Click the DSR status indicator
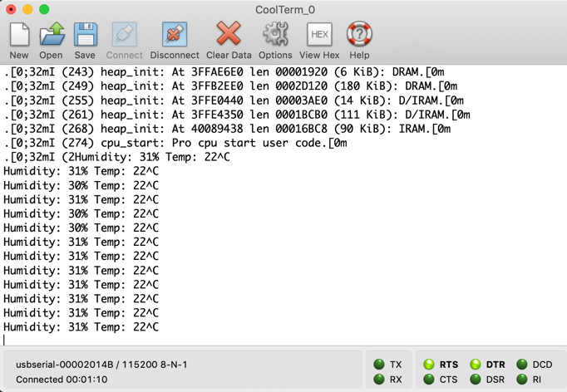The width and height of the screenshot is (567, 392). coord(476,380)
